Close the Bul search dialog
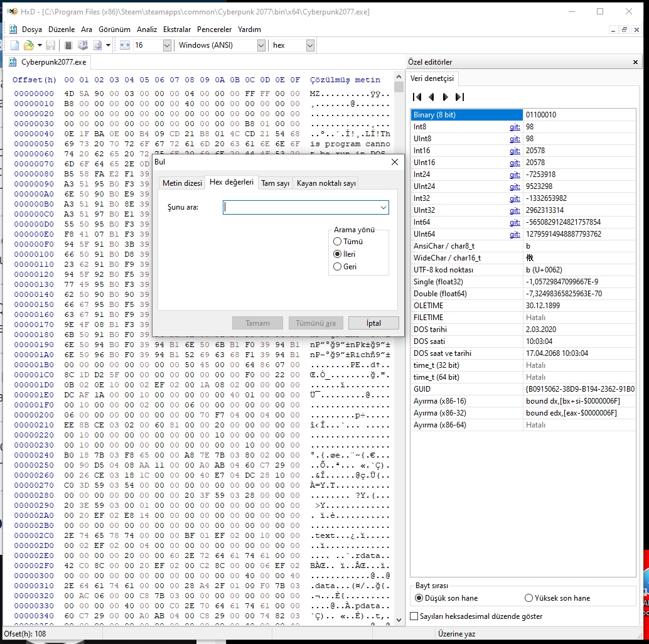This screenshot has width=649, height=644. click(x=395, y=162)
